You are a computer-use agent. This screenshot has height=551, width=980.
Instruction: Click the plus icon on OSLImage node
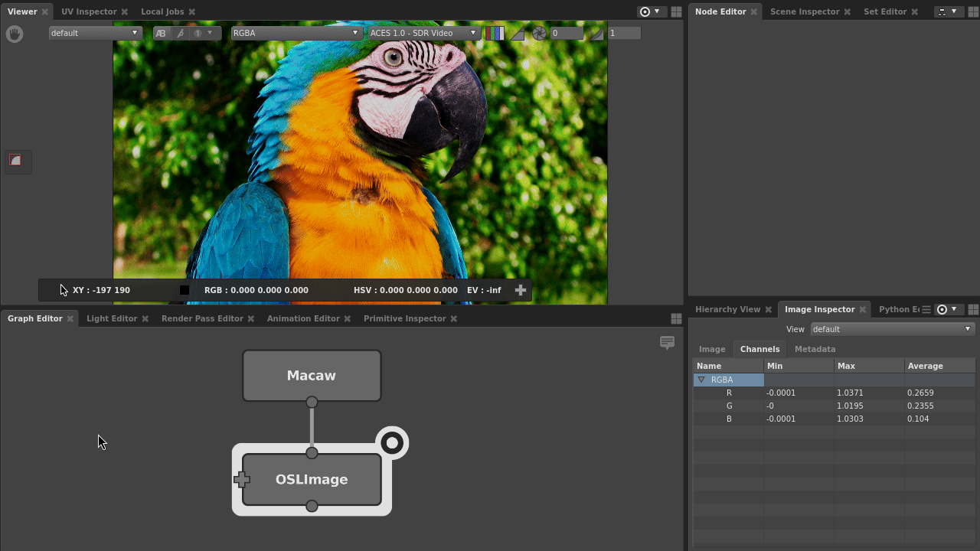point(242,480)
